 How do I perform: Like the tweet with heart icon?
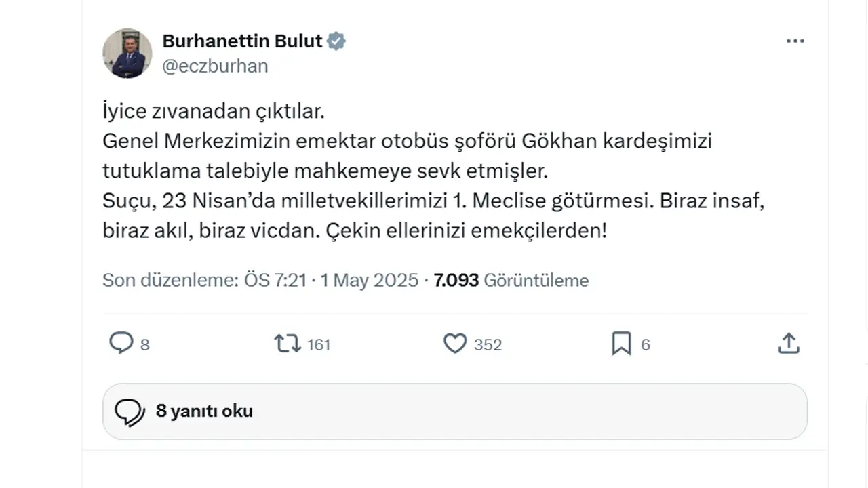point(454,344)
